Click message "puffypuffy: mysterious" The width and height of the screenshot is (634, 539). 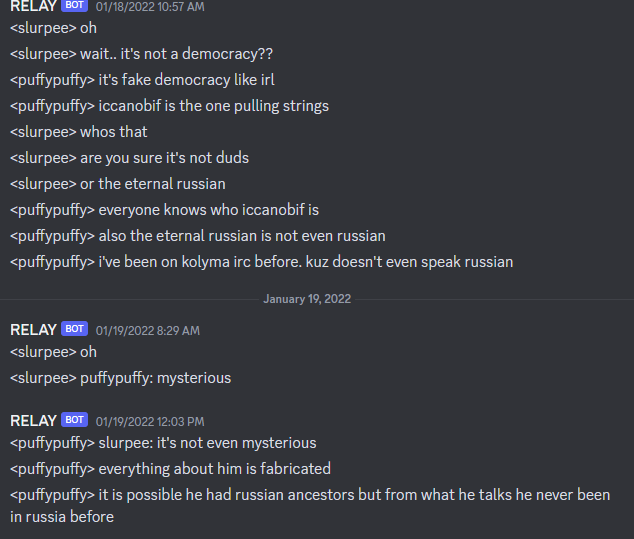pyautogui.click(x=120, y=378)
